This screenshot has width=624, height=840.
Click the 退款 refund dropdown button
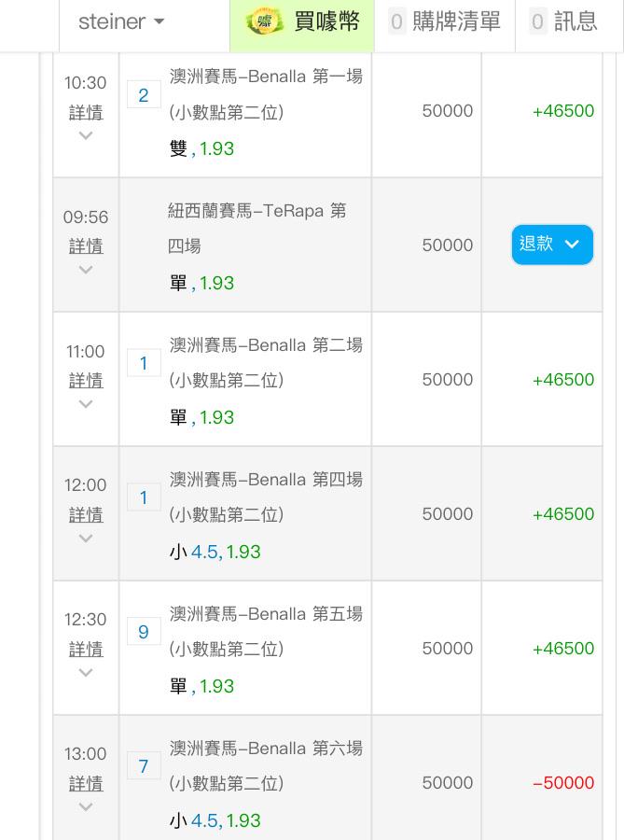coord(552,245)
